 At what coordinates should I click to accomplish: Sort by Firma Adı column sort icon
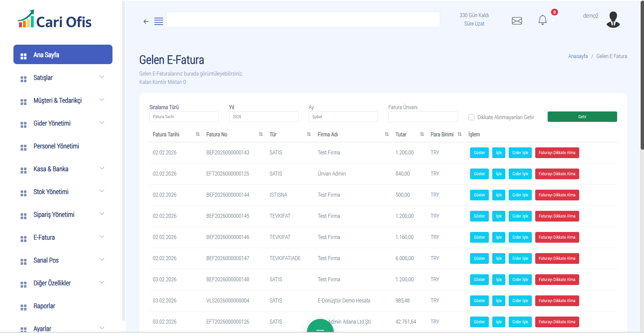[x=387, y=134]
